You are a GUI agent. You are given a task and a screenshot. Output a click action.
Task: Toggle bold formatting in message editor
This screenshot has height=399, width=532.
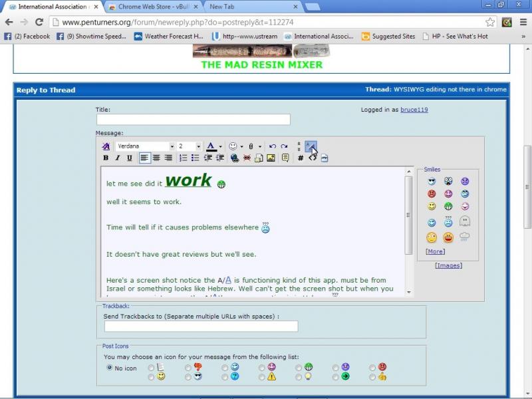[106, 158]
